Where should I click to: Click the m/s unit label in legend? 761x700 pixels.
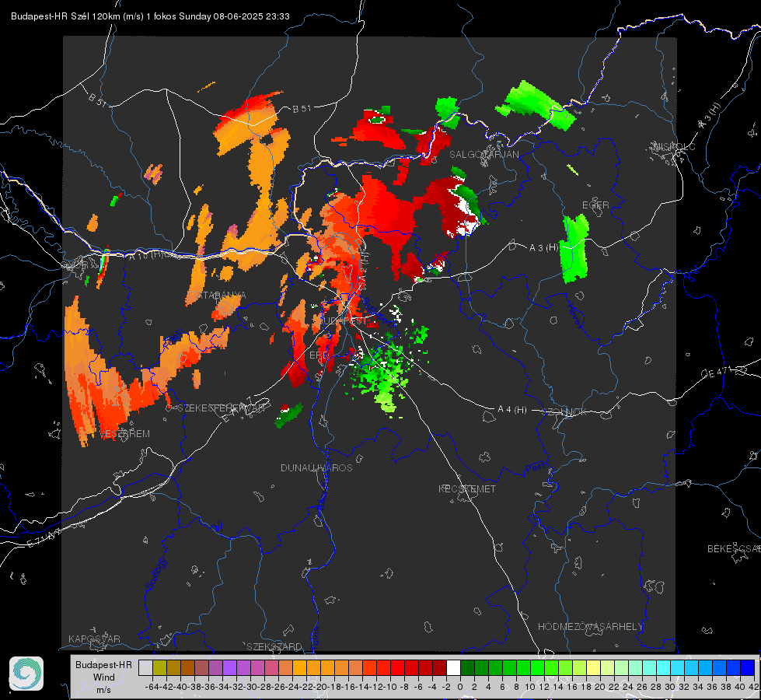pos(103,690)
